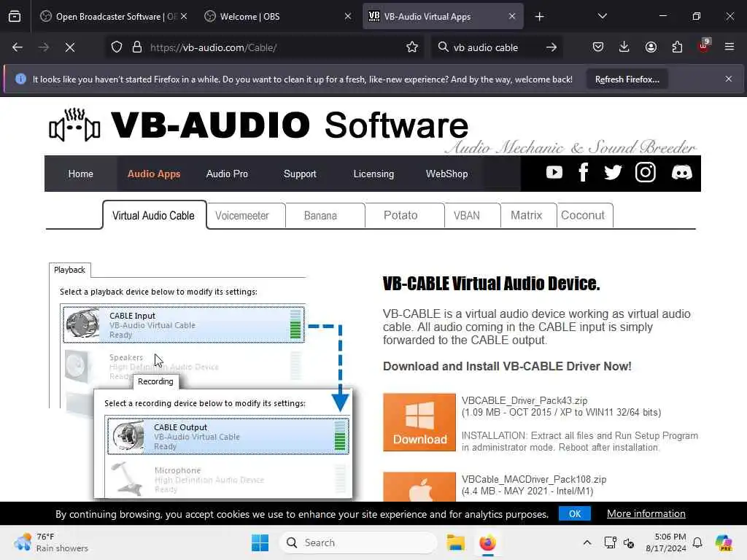The image size is (747, 560).
Task: Switch to the Open Broadcaster Software tab
Action: [113, 17]
